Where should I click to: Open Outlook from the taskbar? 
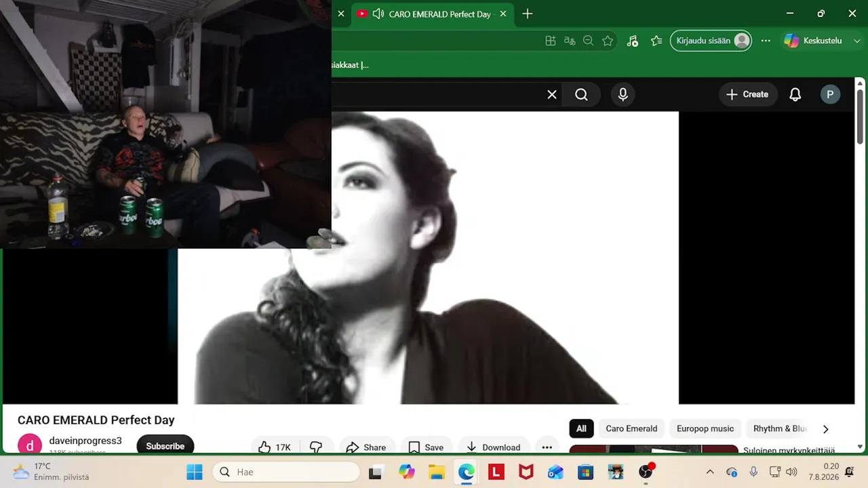tap(556, 472)
